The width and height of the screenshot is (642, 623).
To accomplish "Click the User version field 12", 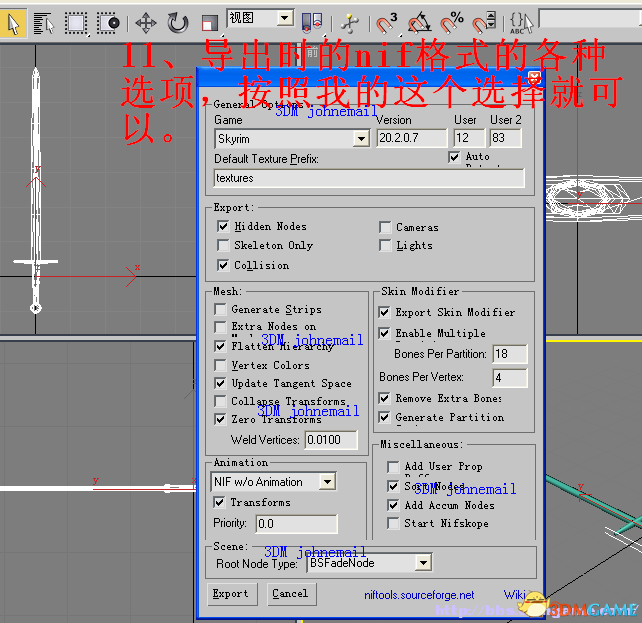I will coord(469,138).
